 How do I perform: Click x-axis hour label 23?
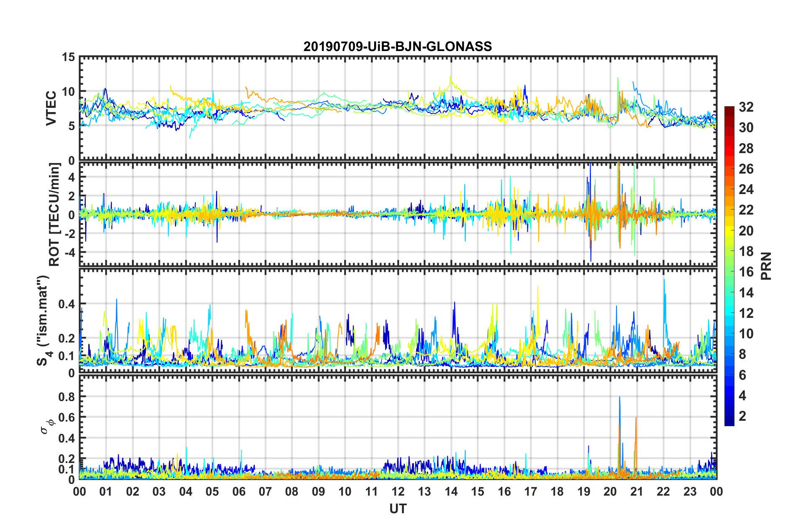pyautogui.click(x=690, y=491)
